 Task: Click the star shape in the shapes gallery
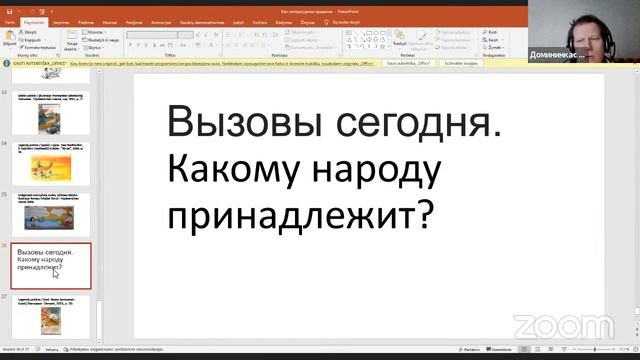tap(382, 46)
